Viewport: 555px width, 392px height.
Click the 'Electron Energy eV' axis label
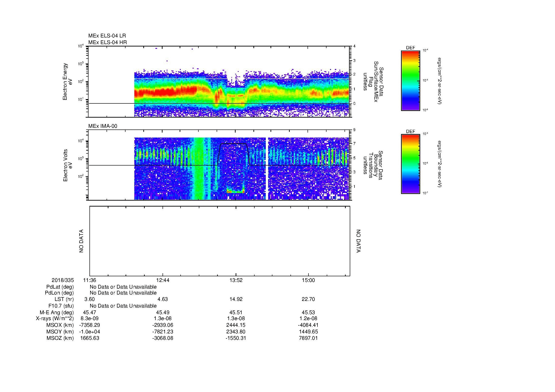(x=67, y=82)
